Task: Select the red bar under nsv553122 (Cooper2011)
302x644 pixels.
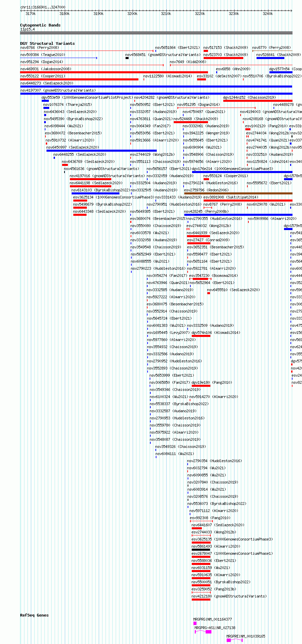Action: coord(79,79)
